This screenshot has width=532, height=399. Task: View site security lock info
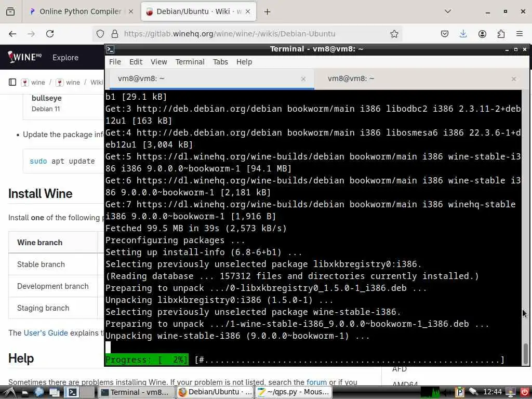(x=115, y=34)
